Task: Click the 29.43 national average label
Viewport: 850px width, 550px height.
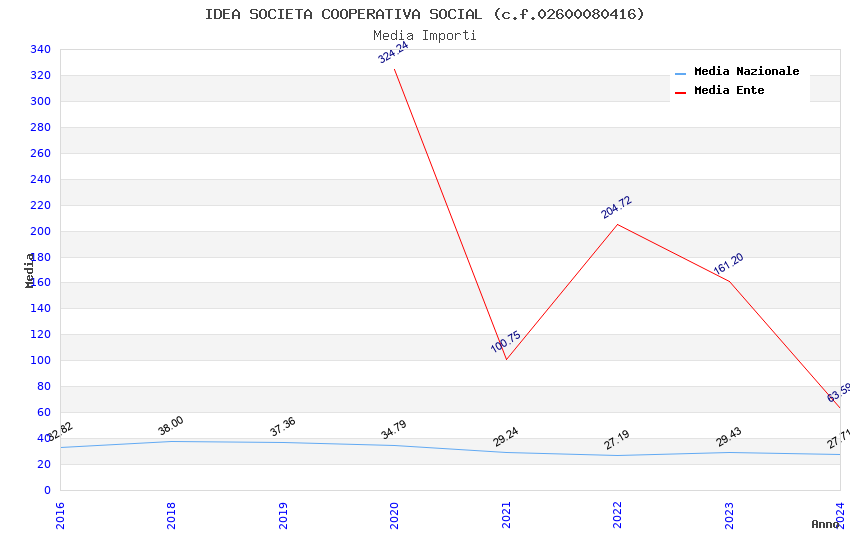Action: pos(729,437)
